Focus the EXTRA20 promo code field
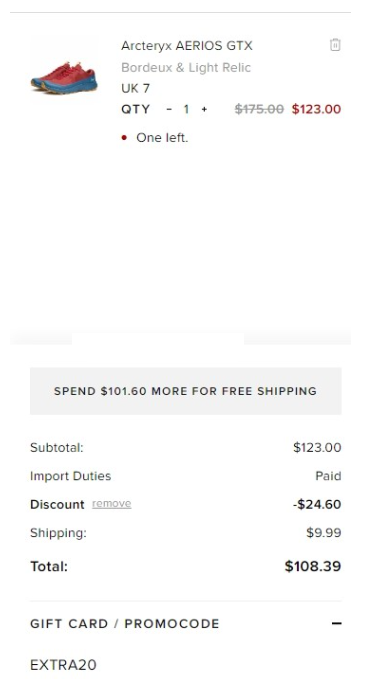 pyautogui.click(x=185, y=664)
